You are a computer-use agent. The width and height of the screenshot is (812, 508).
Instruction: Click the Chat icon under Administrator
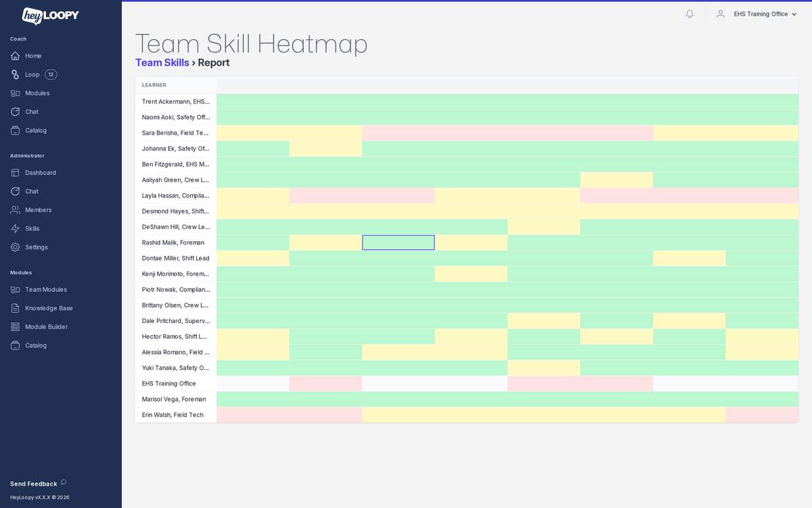tap(15, 191)
